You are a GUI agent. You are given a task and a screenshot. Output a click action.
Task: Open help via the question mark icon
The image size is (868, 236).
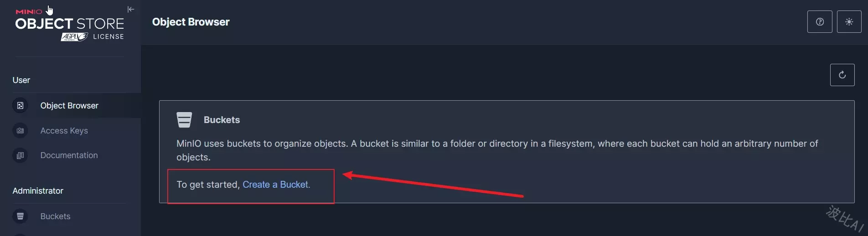(x=820, y=22)
